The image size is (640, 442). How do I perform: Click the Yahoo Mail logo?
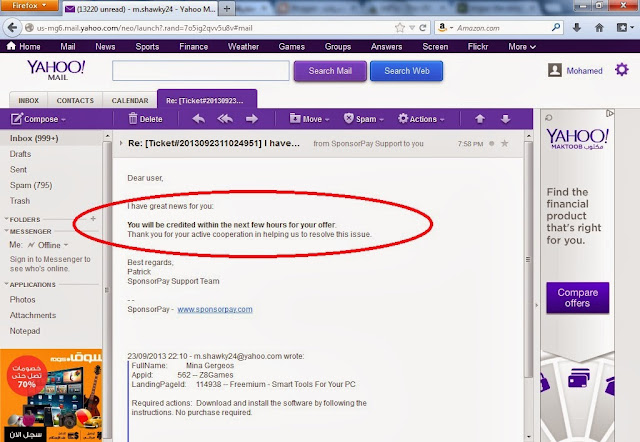[x=56, y=70]
